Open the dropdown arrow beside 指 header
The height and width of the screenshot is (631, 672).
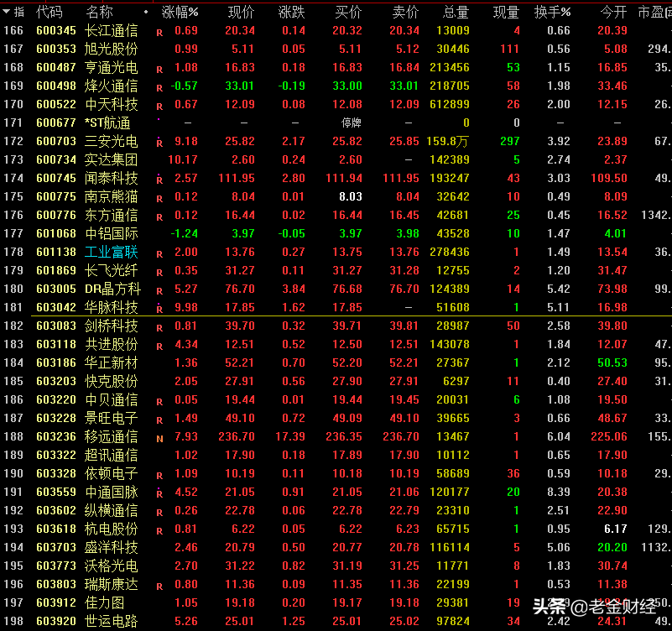tap(6, 12)
